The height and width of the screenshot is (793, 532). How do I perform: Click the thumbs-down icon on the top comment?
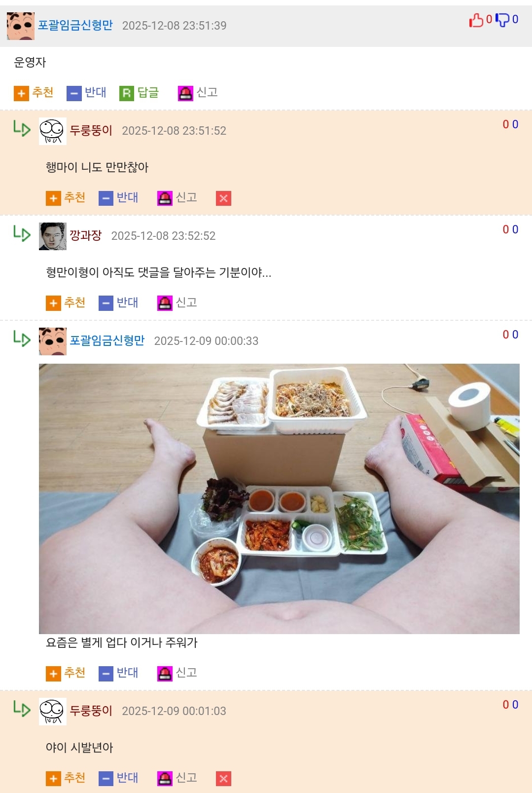[x=502, y=20]
